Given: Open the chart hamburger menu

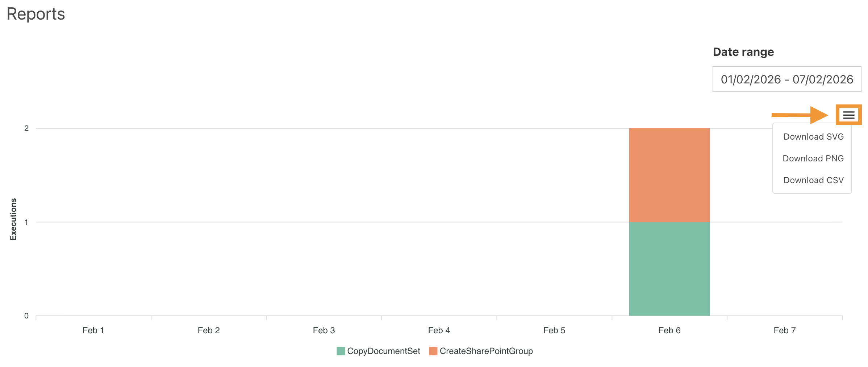Looking at the screenshot, I should point(848,115).
